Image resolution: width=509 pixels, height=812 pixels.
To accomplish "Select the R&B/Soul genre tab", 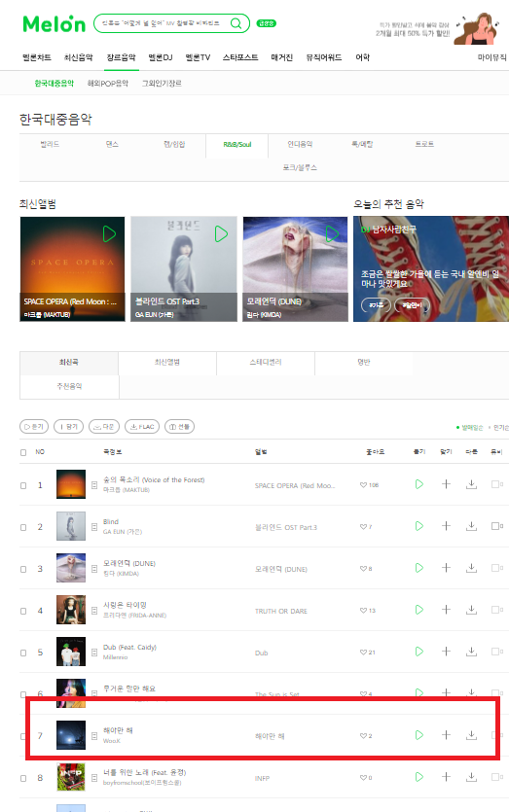I will (236, 145).
